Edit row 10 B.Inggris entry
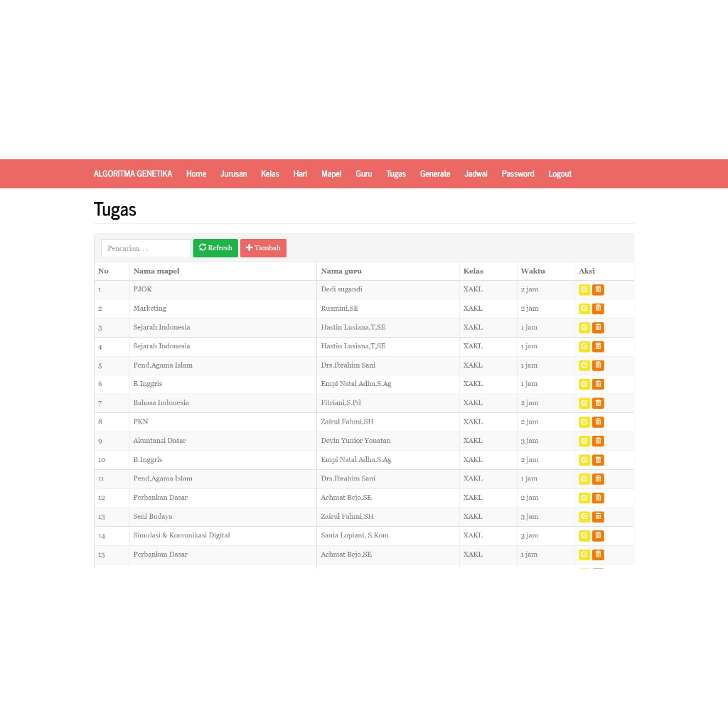This screenshot has height=728, width=728. coord(584,460)
